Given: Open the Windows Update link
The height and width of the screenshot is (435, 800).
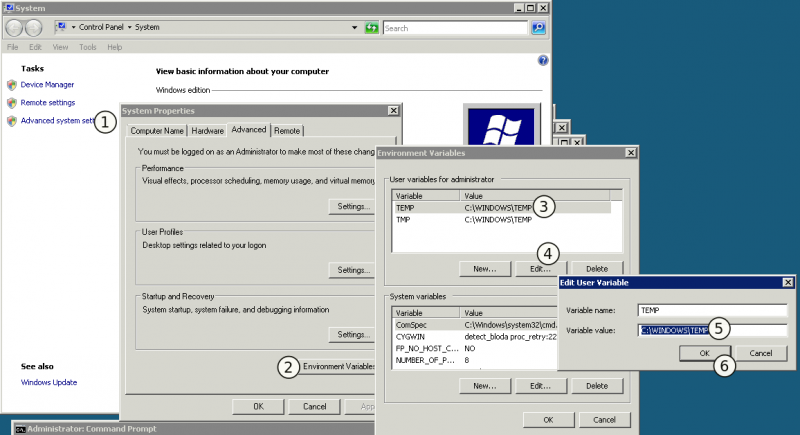Looking at the screenshot, I should tap(49, 382).
